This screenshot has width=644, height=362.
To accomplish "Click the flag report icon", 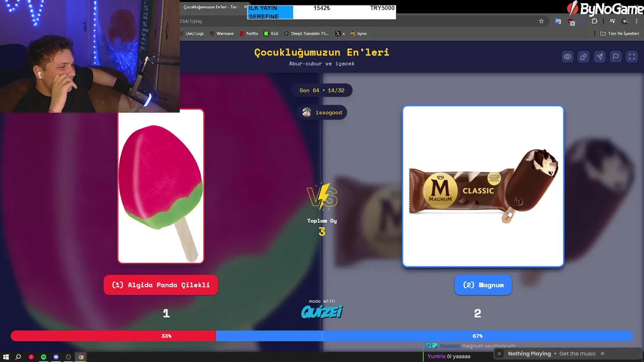I will (616, 57).
